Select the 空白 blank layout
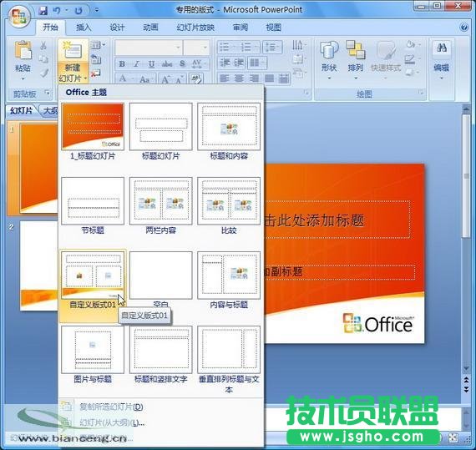 click(161, 280)
